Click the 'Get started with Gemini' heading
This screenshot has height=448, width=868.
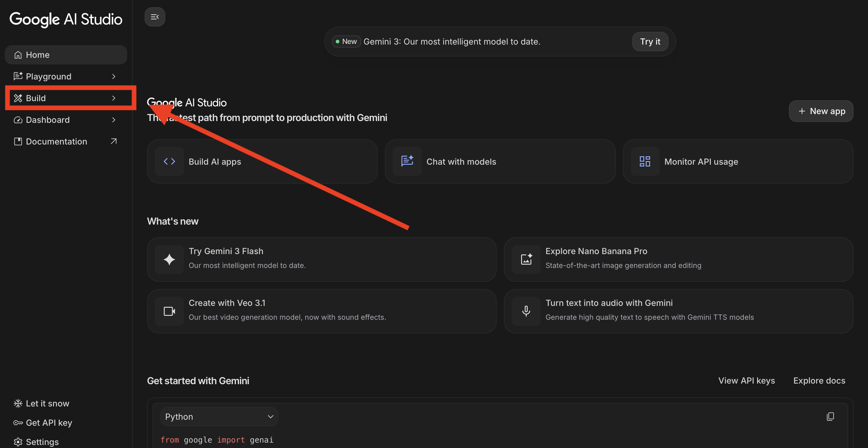[x=198, y=381]
